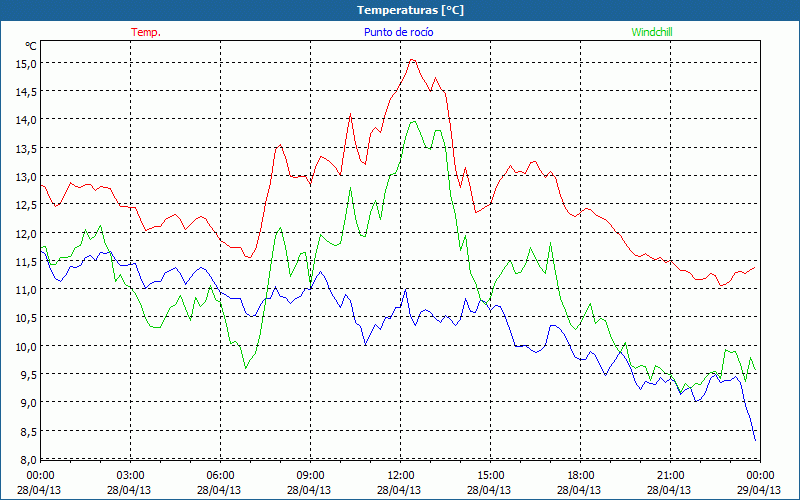The width and height of the screenshot is (800, 500).
Task: Click the 8,0 value on the y-axis
Action: coord(27,460)
